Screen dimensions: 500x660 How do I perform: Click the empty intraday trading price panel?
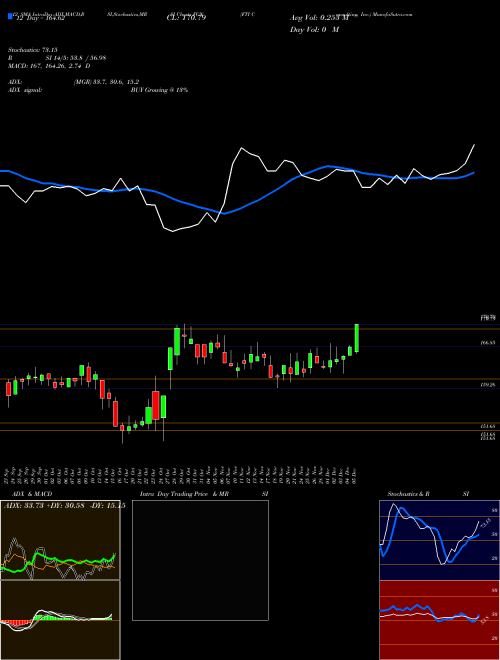200,560
